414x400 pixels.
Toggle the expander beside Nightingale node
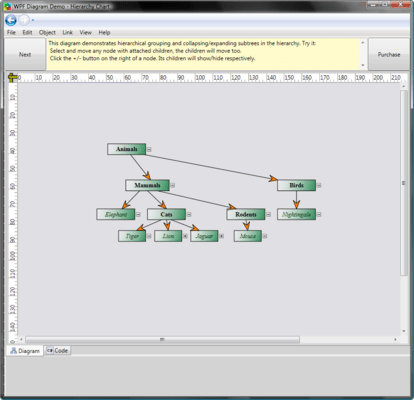[x=319, y=214]
